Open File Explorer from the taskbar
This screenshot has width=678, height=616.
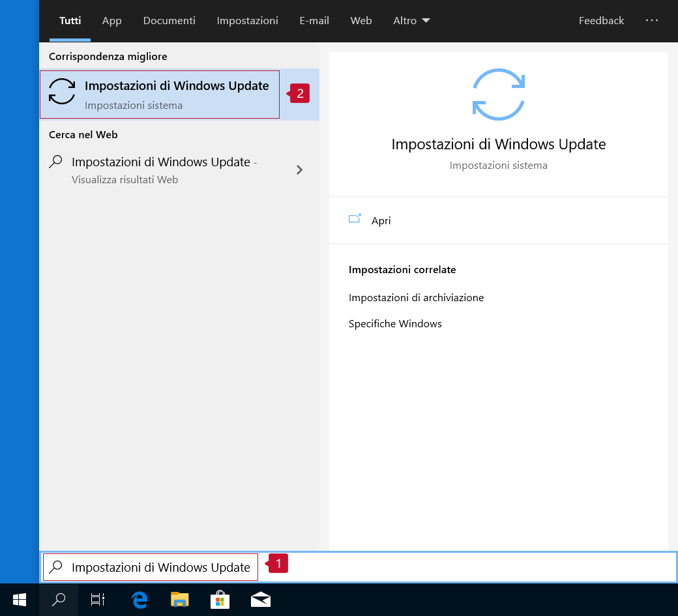(x=179, y=600)
